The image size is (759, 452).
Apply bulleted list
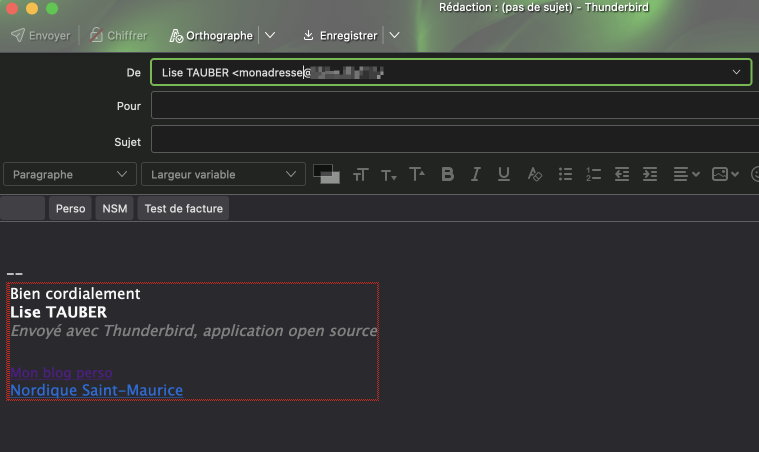click(x=565, y=174)
